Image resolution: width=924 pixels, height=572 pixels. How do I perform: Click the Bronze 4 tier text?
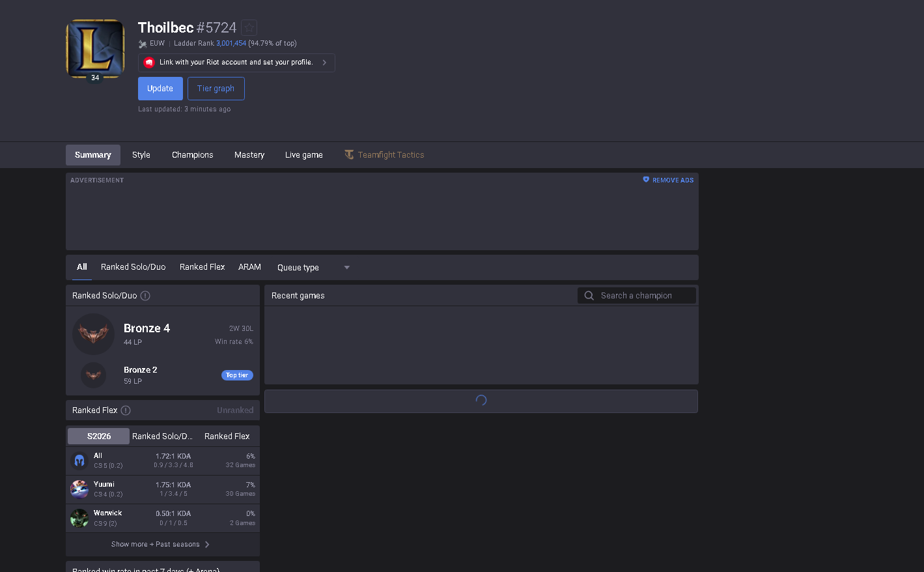tap(147, 328)
